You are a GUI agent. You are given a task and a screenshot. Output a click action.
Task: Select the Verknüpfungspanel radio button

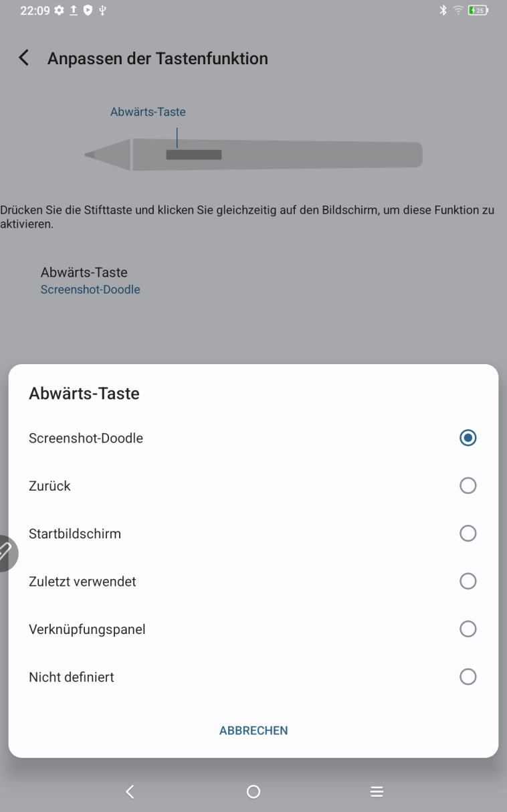(468, 629)
